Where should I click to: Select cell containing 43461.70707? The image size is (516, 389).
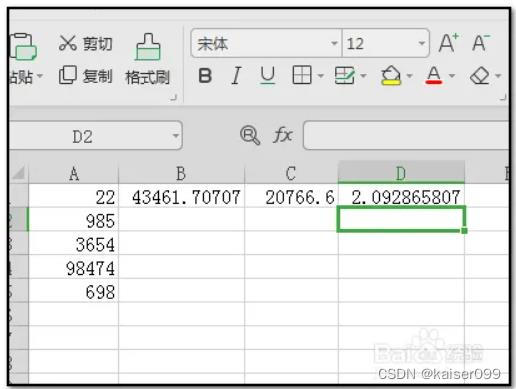point(181,196)
